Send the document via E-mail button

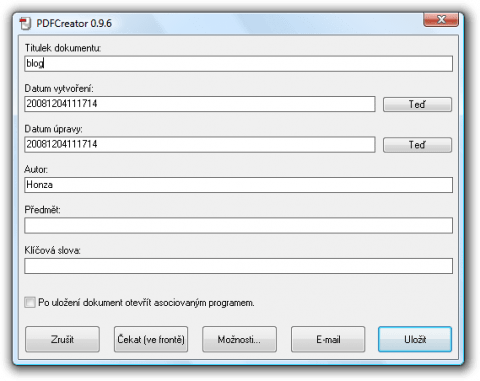coord(328,339)
